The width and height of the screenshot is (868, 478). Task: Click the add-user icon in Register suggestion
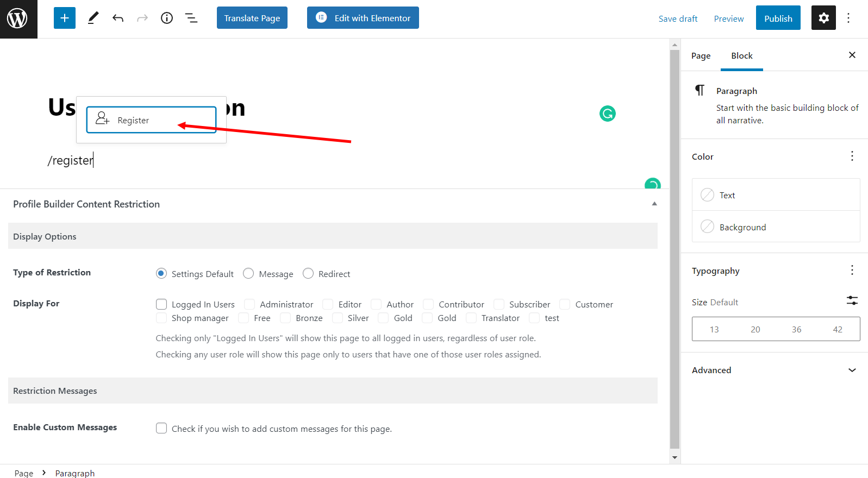pos(102,118)
